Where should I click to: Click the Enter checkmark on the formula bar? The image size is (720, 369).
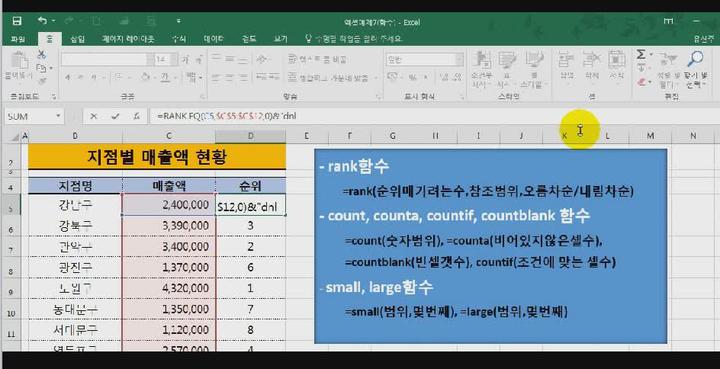pyautogui.click(x=115, y=117)
